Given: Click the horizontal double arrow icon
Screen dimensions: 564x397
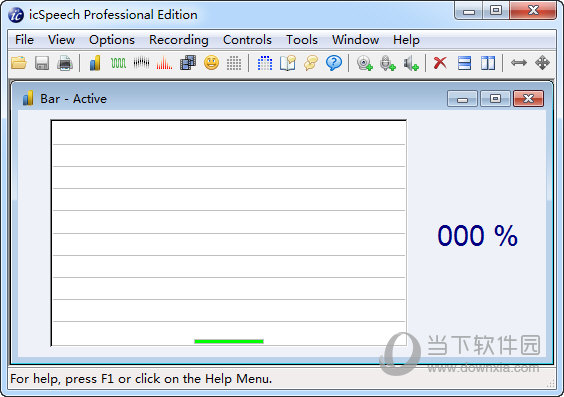Looking at the screenshot, I should [x=519, y=63].
